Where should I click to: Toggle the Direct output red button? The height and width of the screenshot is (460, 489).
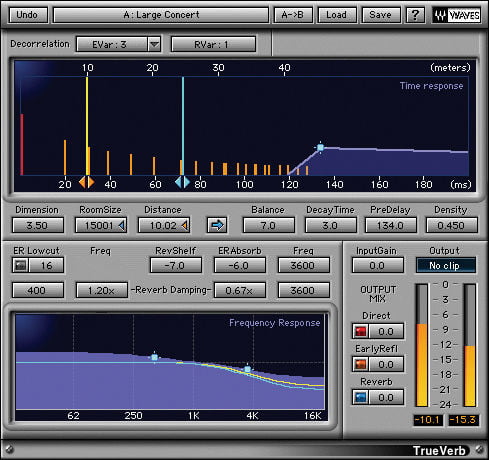point(360,331)
